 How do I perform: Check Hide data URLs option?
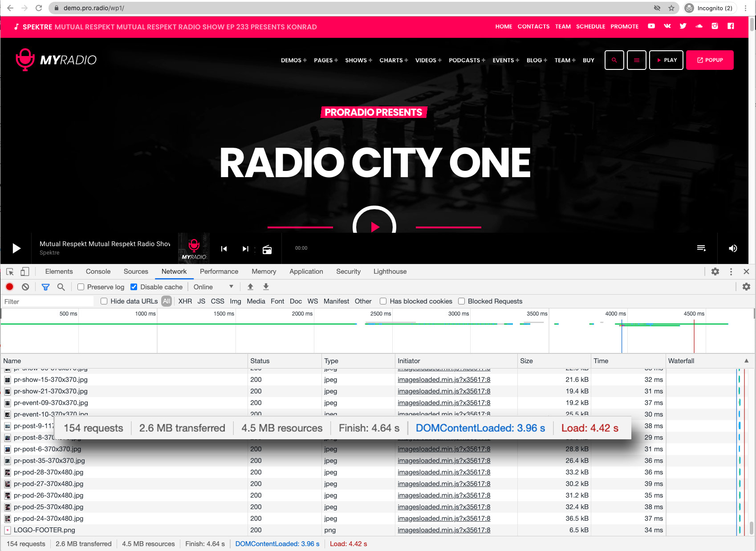[x=104, y=301]
